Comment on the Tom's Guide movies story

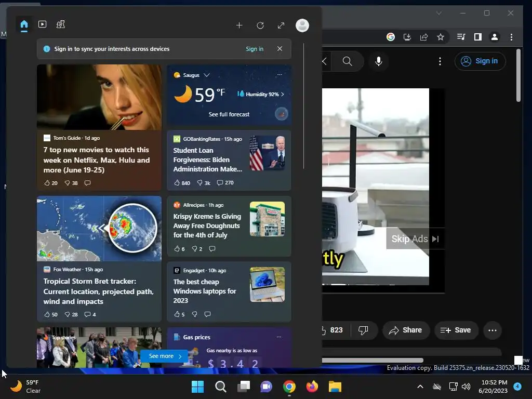[87, 183]
